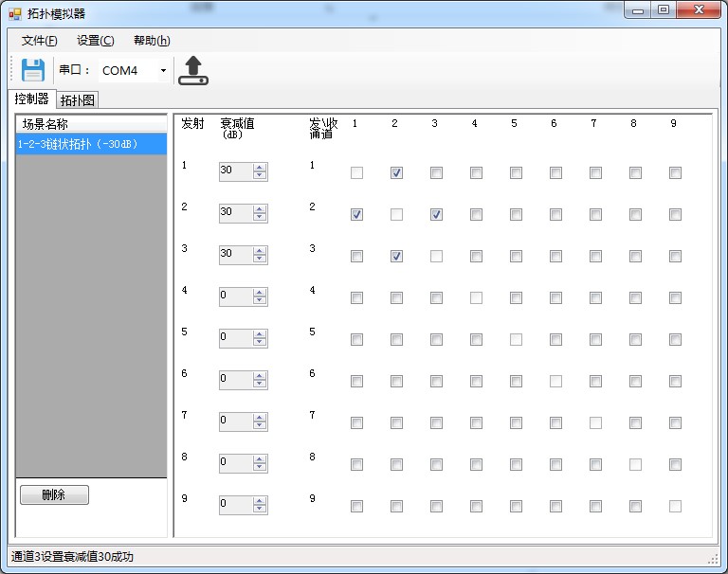
Task: Uncheck row 2 column 1 channel checkbox
Action: tap(356, 215)
